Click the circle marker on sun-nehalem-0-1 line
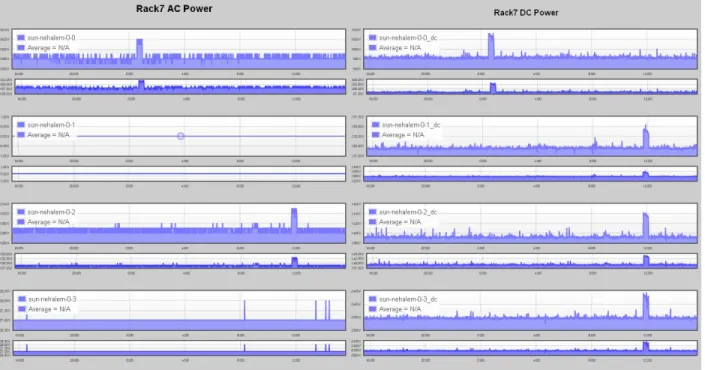Screen dimensions: 705x370 pos(180,136)
